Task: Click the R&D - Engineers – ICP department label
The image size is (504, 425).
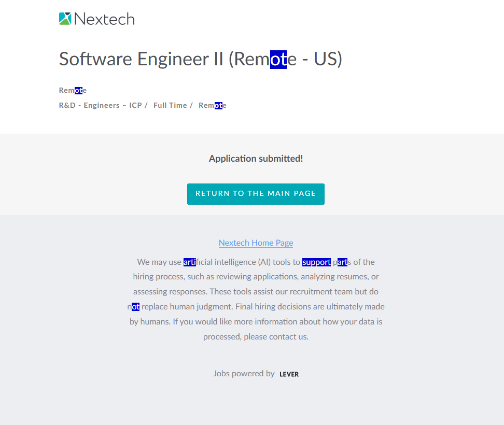Action: pyautogui.click(x=100, y=105)
